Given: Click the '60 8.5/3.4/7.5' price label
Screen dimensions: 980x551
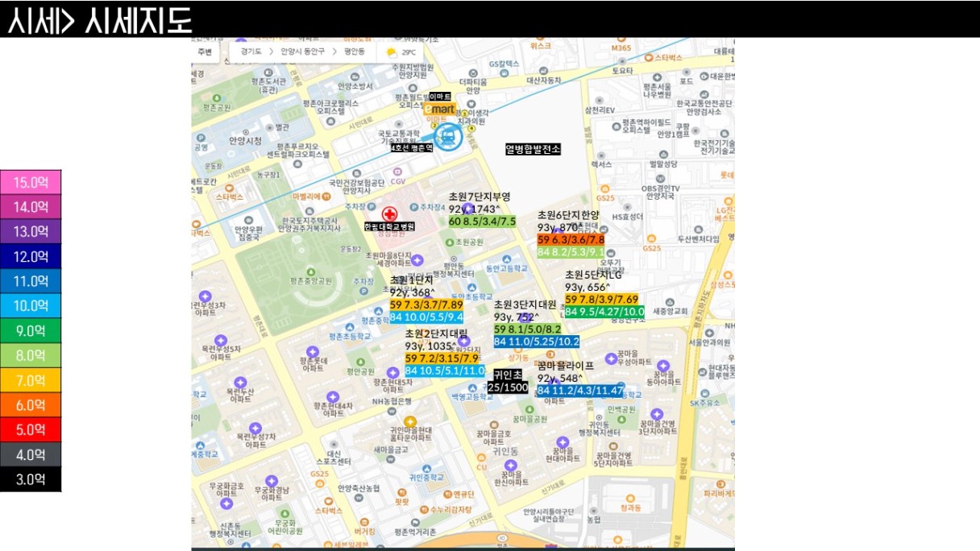Looking at the screenshot, I should [x=482, y=222].
